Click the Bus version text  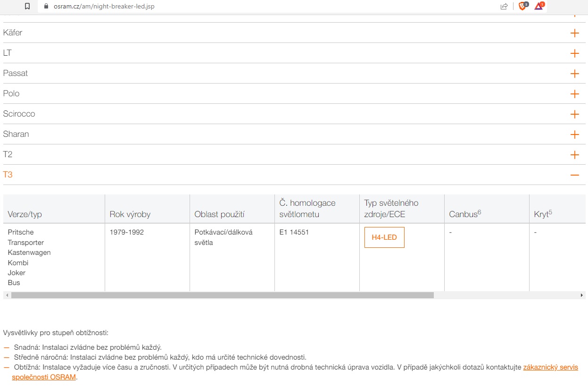(14, 283)
